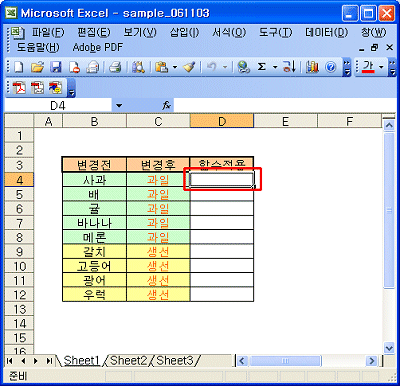Open the 도움말(H) menu
Viewport: 400px width, 386px height.
coord(38,47)
